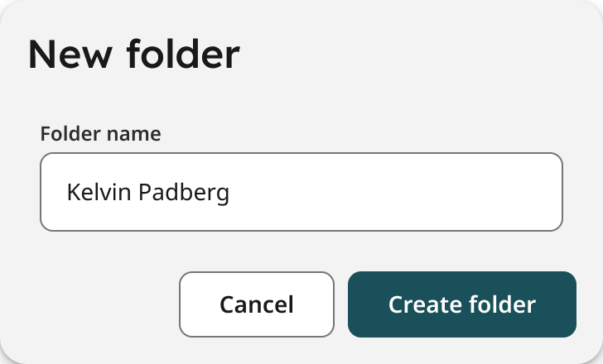Click empty area inside Folder name box

coord(396,192)
